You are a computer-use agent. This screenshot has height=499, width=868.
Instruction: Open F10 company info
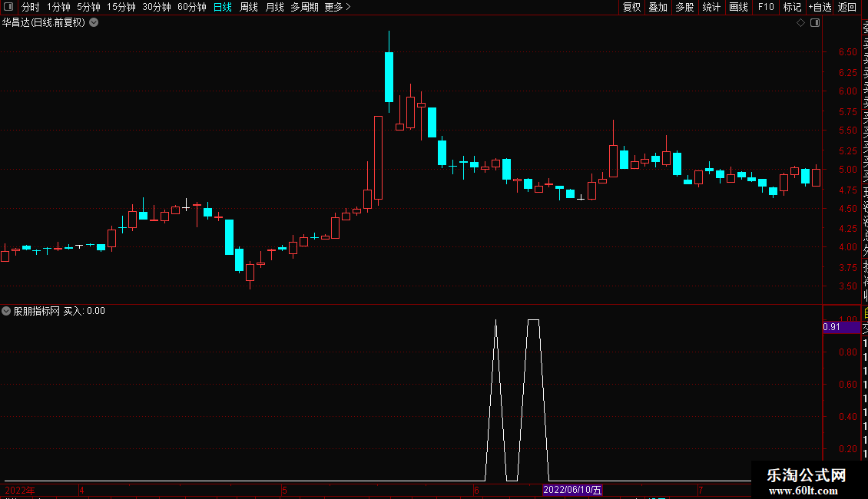point(766,7)
